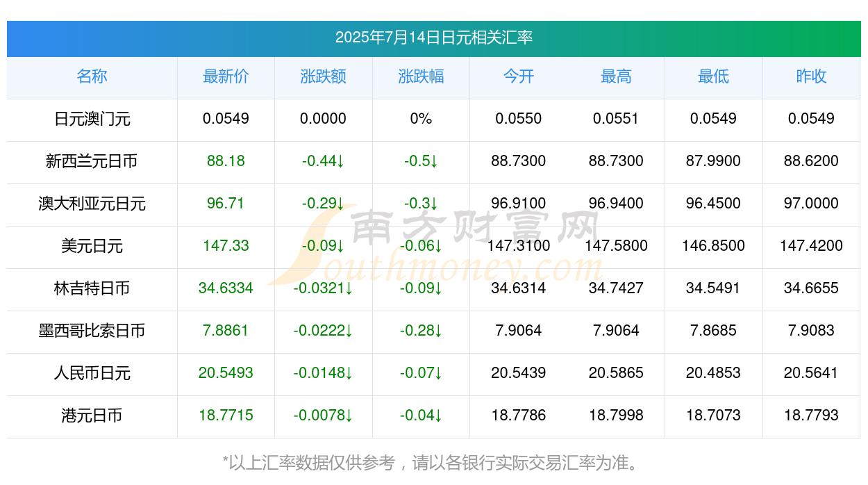The height and width of the screenshot is (485, 868).
Task: Select the 澳大利亚元日元 currency pair
Action: (x=92, y=204)
